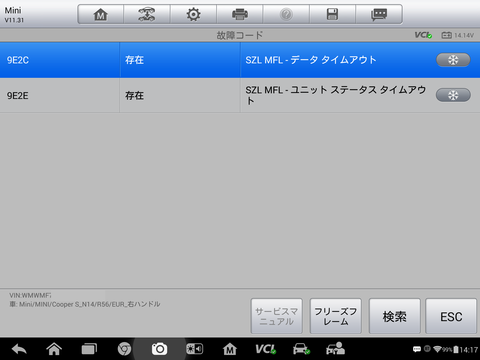480x360 pixels.
Task: Click the 故障コード title header
Action: (240, 35)
